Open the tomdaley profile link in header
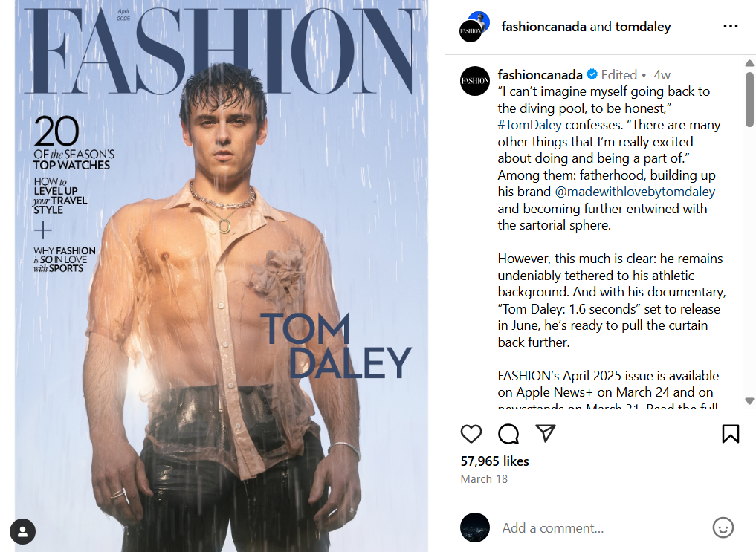The width and height of the screenshot is (756, 552). pos(642,27)
